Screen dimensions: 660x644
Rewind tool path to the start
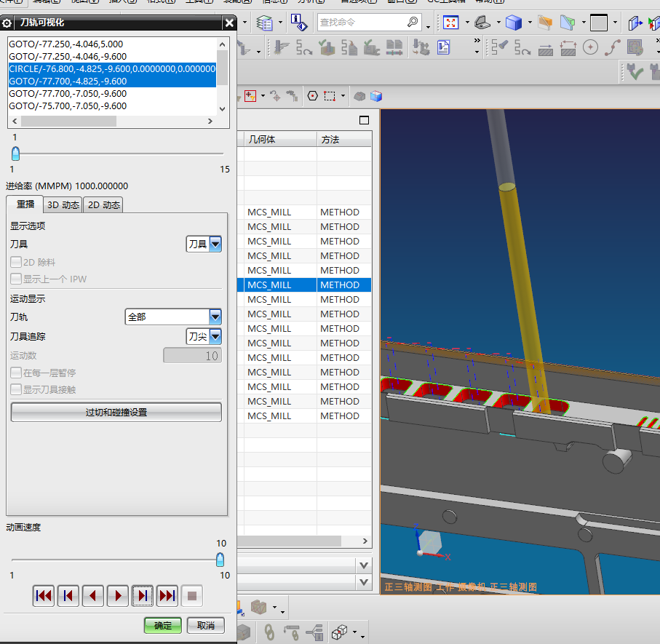44,596
